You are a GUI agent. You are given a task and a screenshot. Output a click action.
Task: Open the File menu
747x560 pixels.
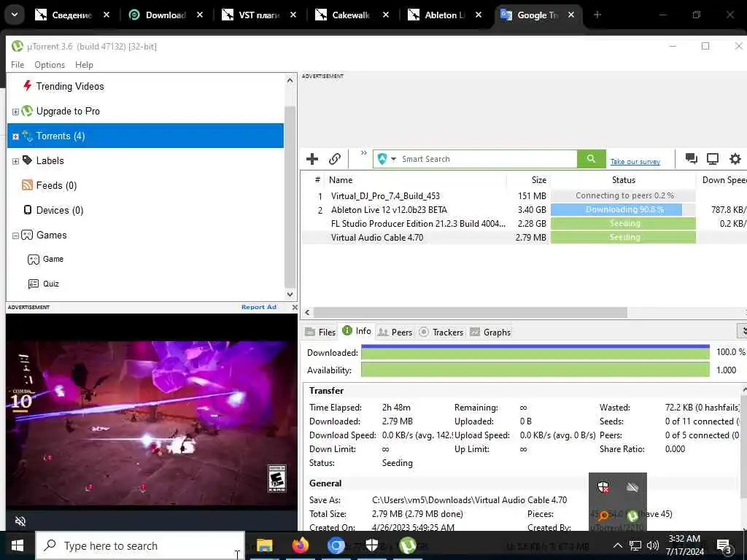18,65
